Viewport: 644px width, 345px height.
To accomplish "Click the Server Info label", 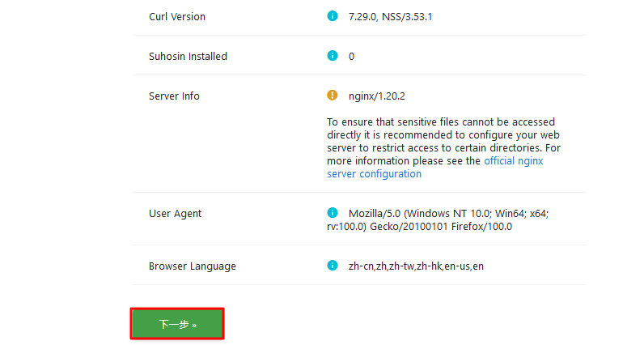I will pos(174,96).
